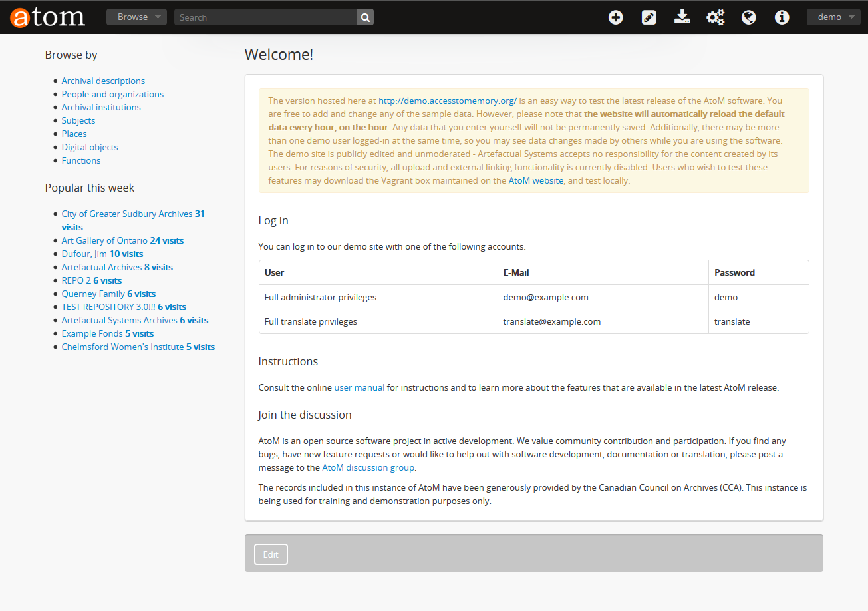Open the Browse dropdown menu

pos(132,17)
